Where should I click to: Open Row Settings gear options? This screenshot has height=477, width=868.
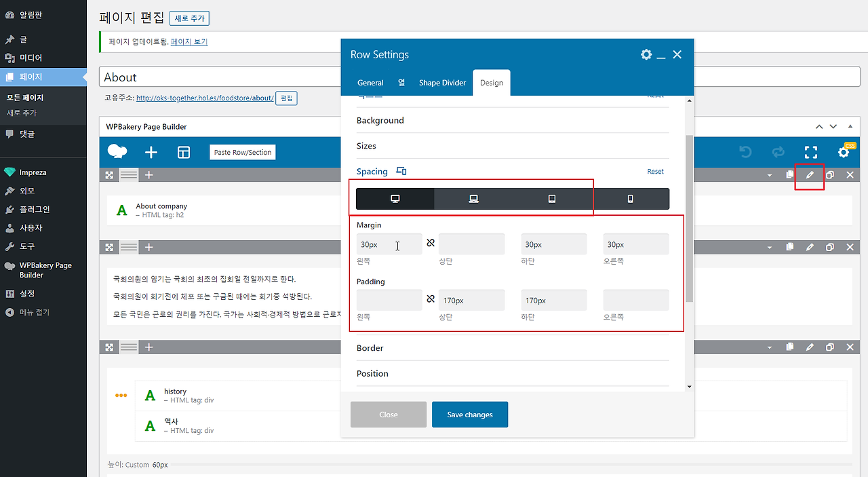point(646,54)
